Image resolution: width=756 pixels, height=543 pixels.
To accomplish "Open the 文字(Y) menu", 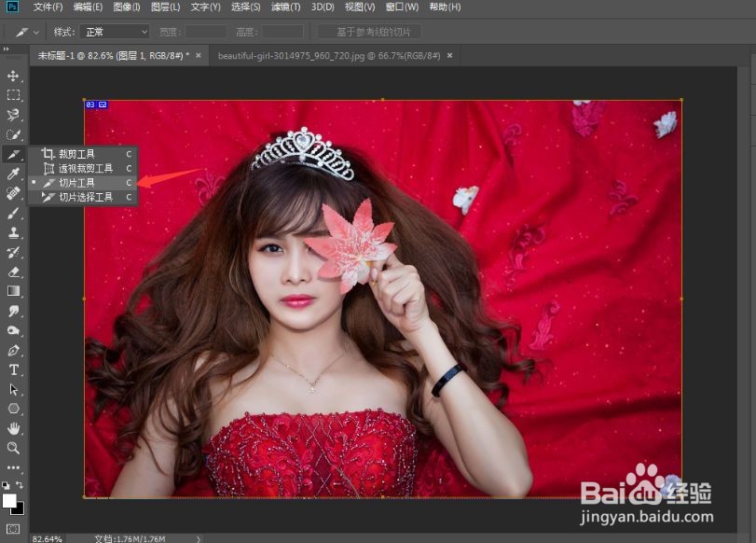I will point(205,7).
